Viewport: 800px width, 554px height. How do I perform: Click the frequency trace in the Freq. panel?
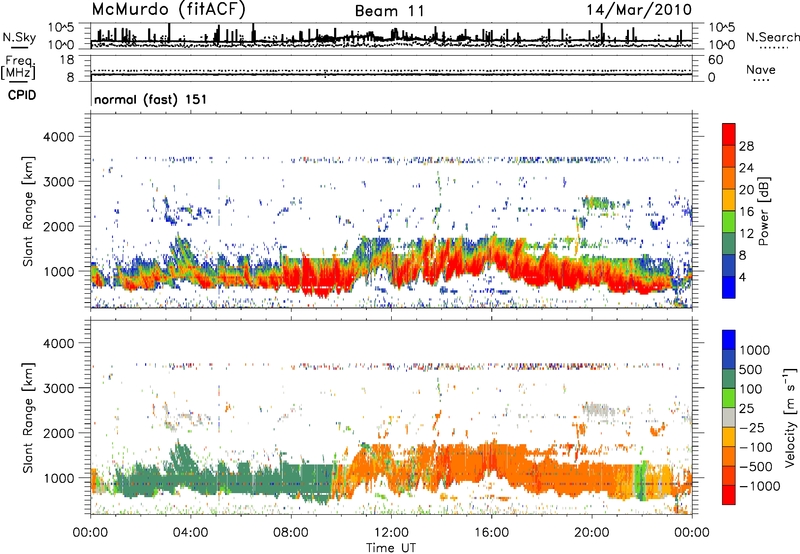click(391, 75)
